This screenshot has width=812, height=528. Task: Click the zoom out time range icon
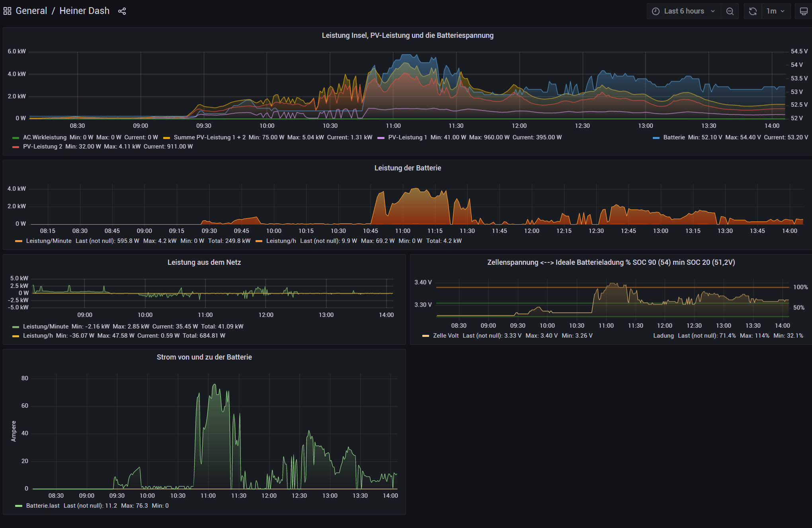[x=730, y=11]
